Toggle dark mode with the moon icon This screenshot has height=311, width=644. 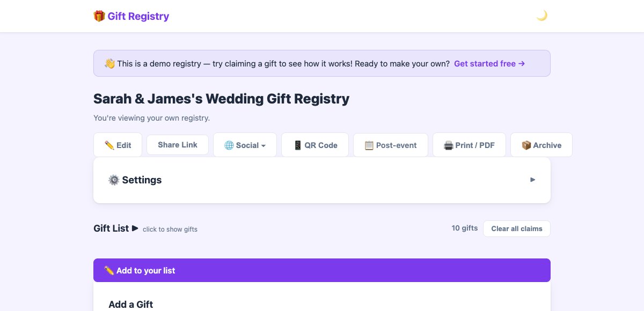542,15
